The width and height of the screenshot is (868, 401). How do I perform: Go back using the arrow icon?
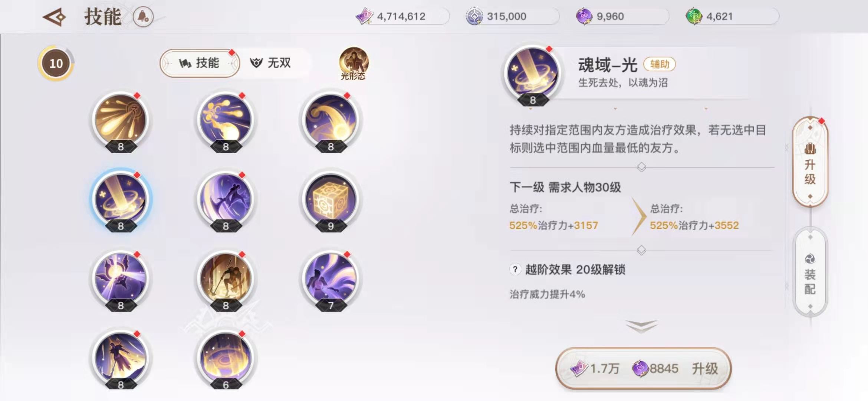[x=54, y=17]
